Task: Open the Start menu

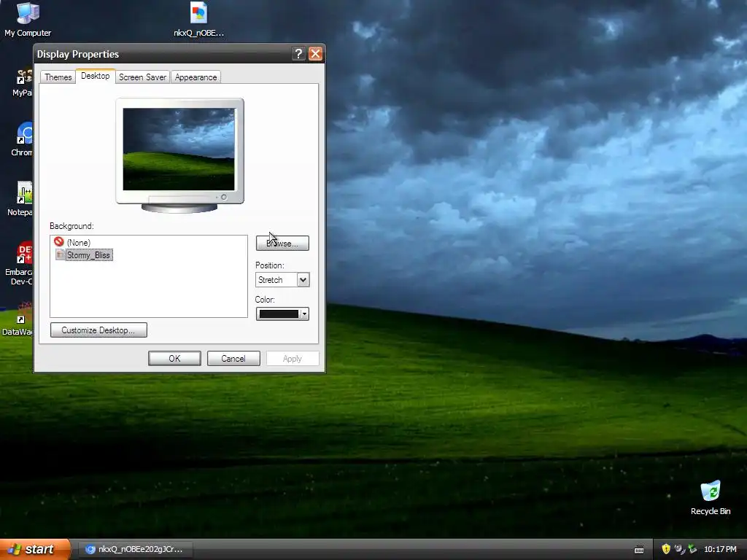Action: point(34,549)
